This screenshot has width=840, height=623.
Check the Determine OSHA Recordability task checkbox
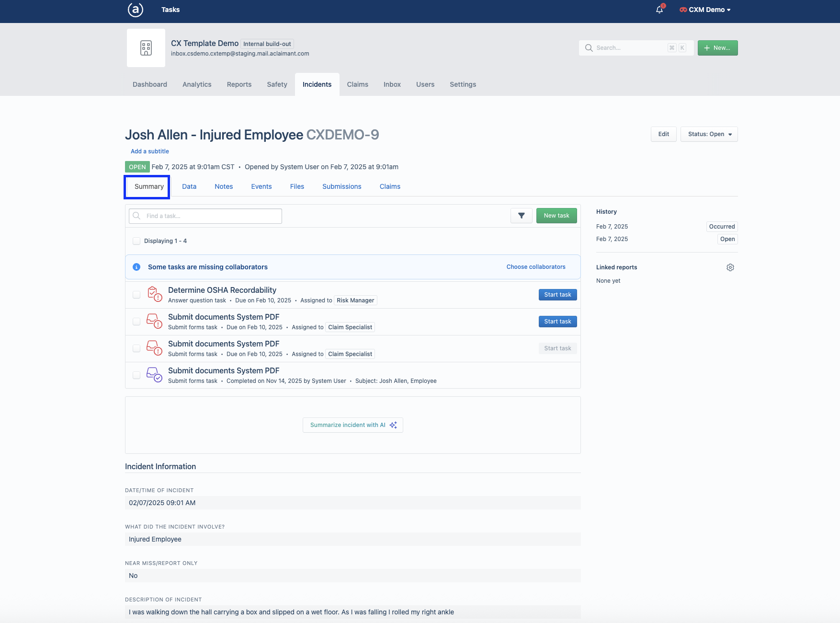click(136, 295)
